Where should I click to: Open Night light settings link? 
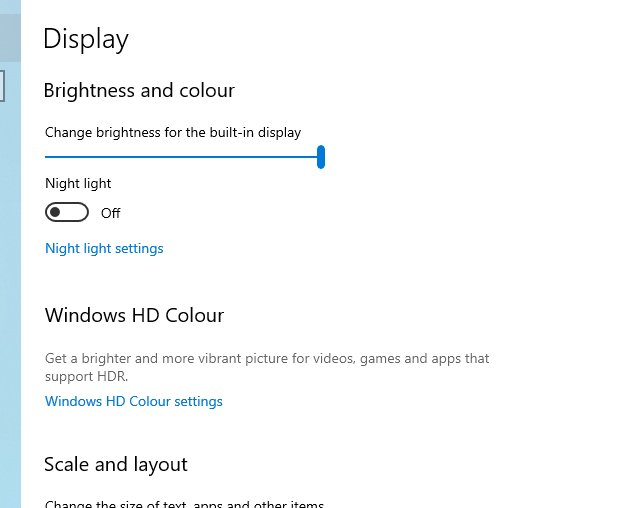pyautogui.click(x=104, y=248)
